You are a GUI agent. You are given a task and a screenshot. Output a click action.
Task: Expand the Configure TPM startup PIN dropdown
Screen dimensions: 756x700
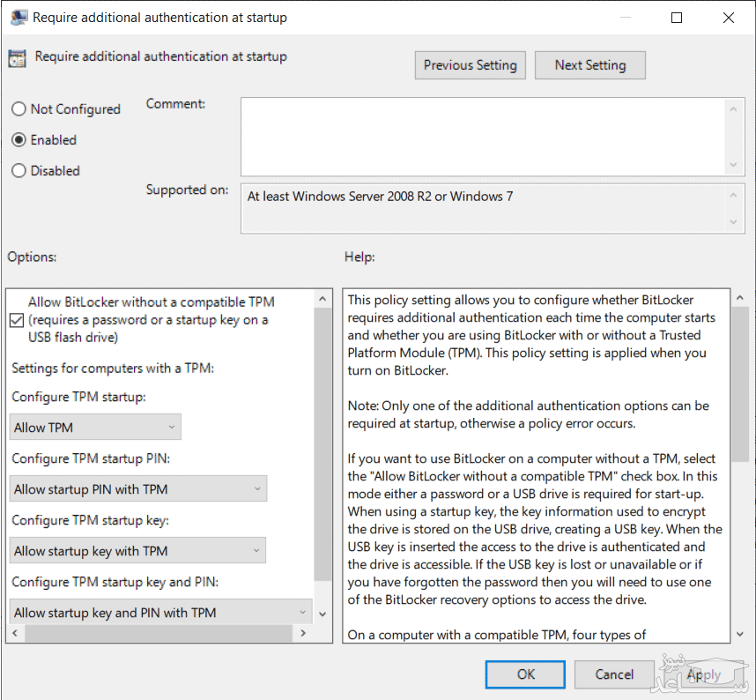tap(139, 489)
